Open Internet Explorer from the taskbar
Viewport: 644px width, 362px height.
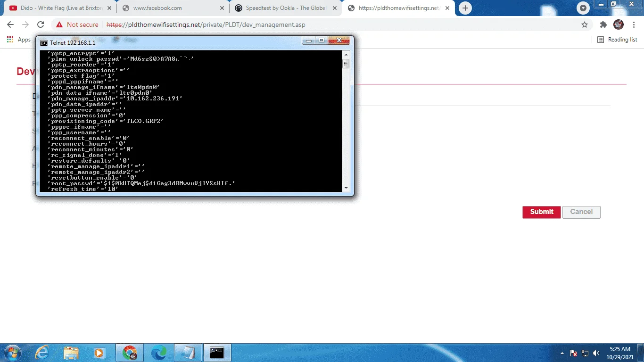[42, 353]
